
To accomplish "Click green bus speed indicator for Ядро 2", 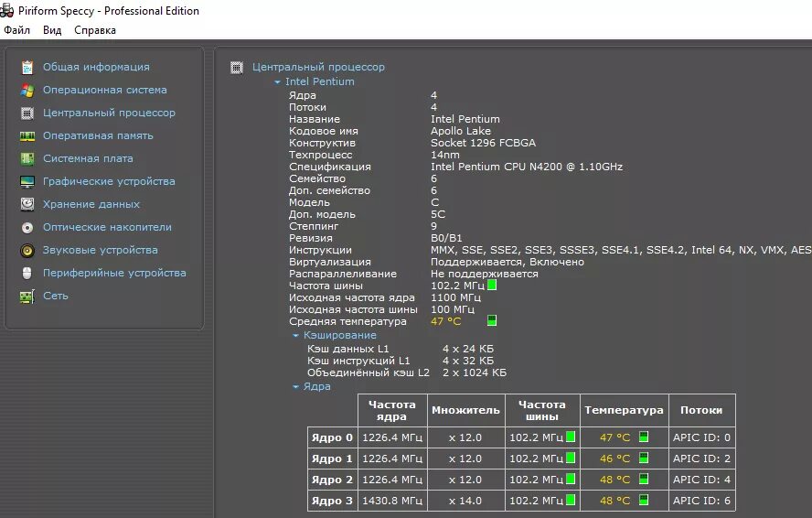I will click(571, 479).
